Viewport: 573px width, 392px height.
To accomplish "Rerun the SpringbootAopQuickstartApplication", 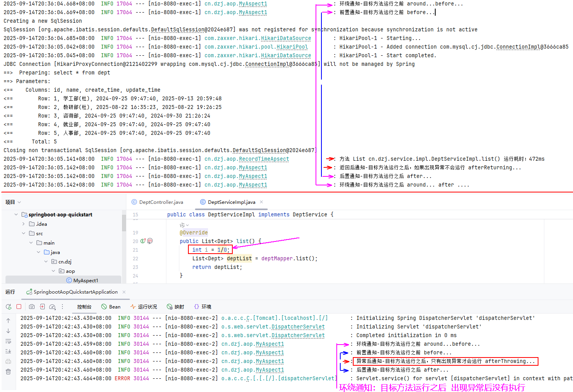I will click(9, 307).
